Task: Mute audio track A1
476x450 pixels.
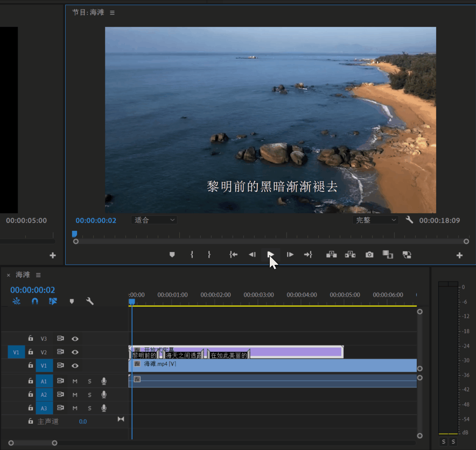Action: click(75, 381)
